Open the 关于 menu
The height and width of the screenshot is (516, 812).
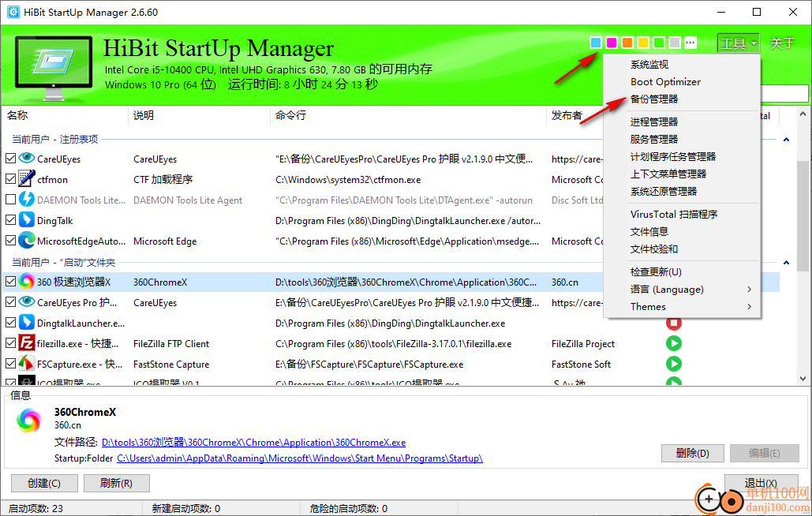[782, 43]
